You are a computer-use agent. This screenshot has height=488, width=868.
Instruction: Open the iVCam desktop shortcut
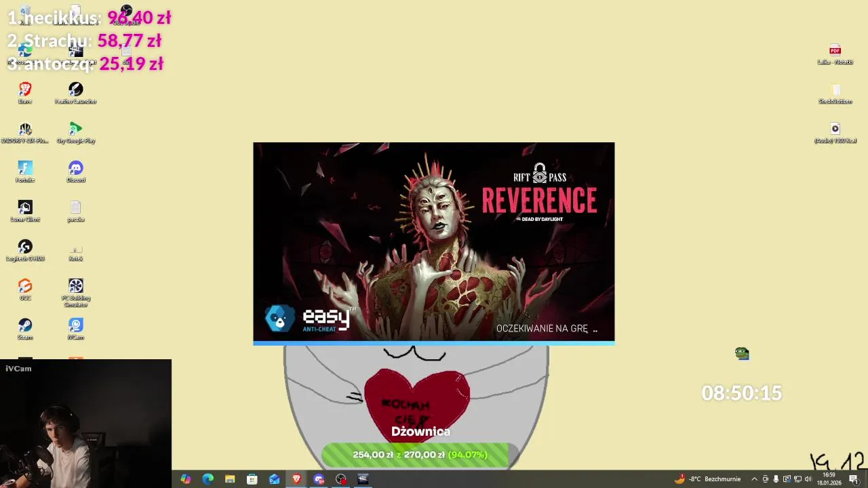coord(75,329)
